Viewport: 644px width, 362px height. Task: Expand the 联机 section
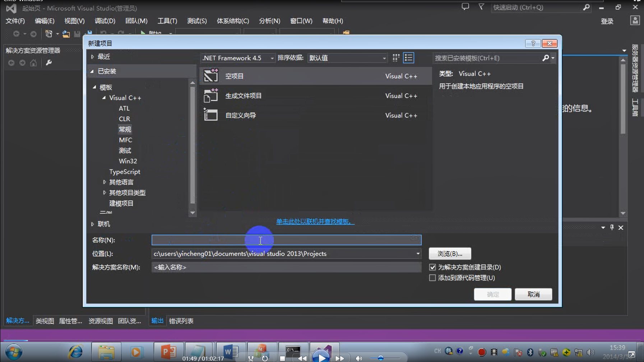(x=92, y=224)
